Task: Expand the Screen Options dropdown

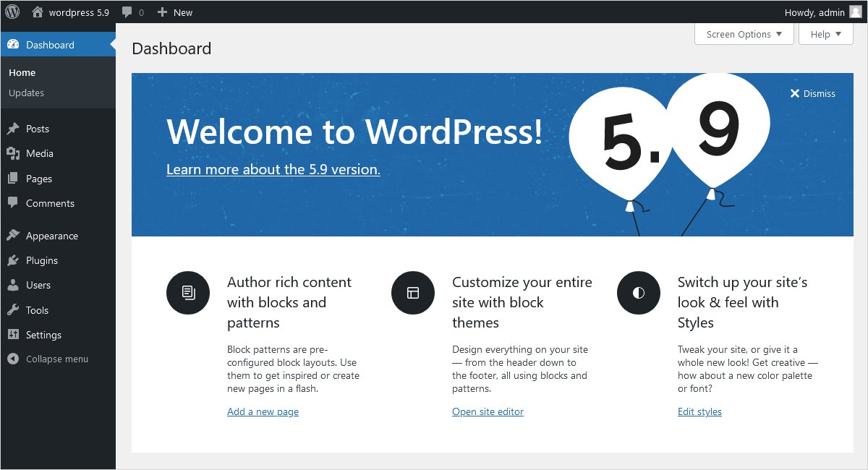Action: 744,34
